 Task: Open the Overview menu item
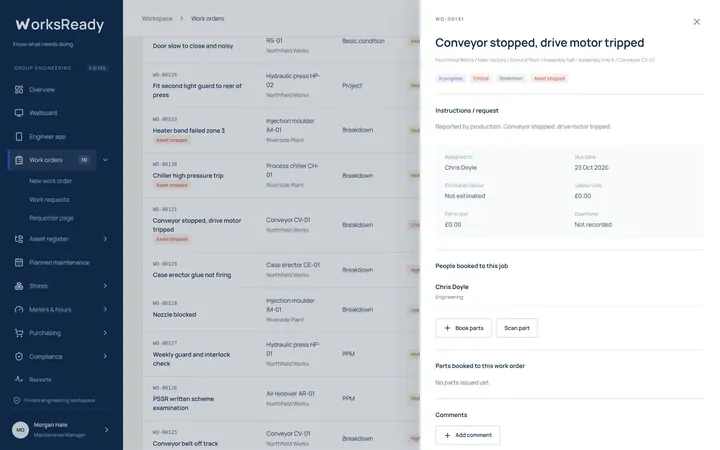click(x=42, y=90)
